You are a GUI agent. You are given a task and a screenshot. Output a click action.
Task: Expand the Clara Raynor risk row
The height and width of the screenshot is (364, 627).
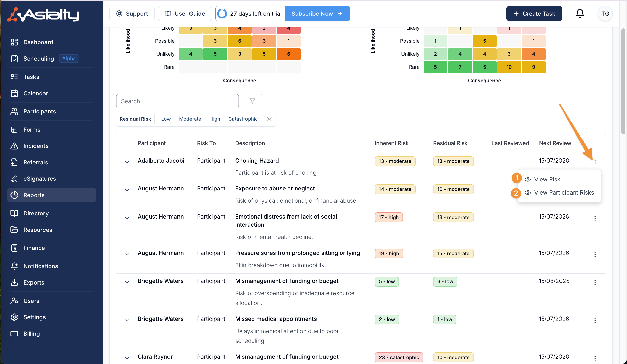[x=127, y=358]
